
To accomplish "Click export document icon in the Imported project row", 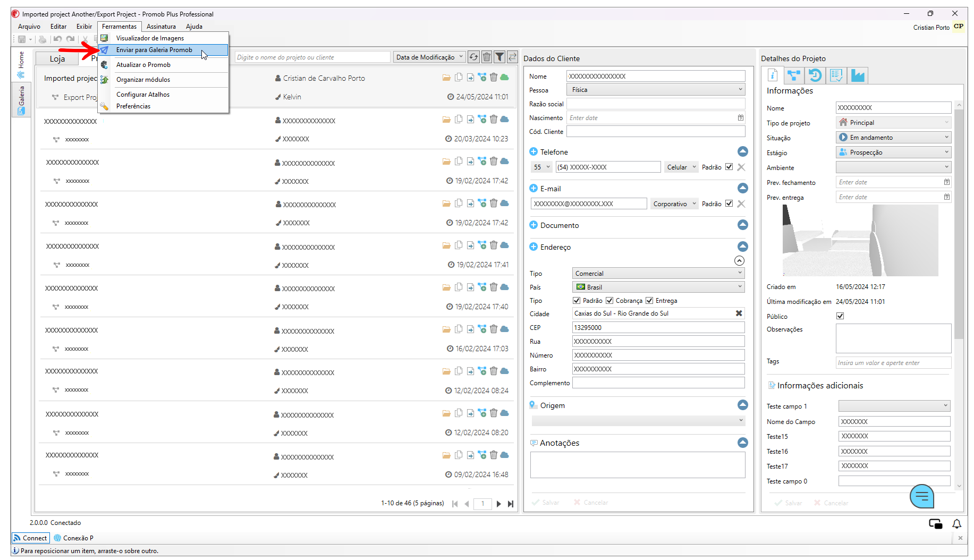I will coord(471,78).
